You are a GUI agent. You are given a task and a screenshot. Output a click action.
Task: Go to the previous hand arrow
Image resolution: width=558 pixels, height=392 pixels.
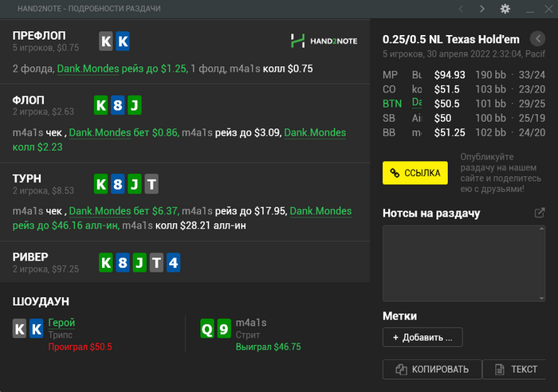click(x=462, y=9)
